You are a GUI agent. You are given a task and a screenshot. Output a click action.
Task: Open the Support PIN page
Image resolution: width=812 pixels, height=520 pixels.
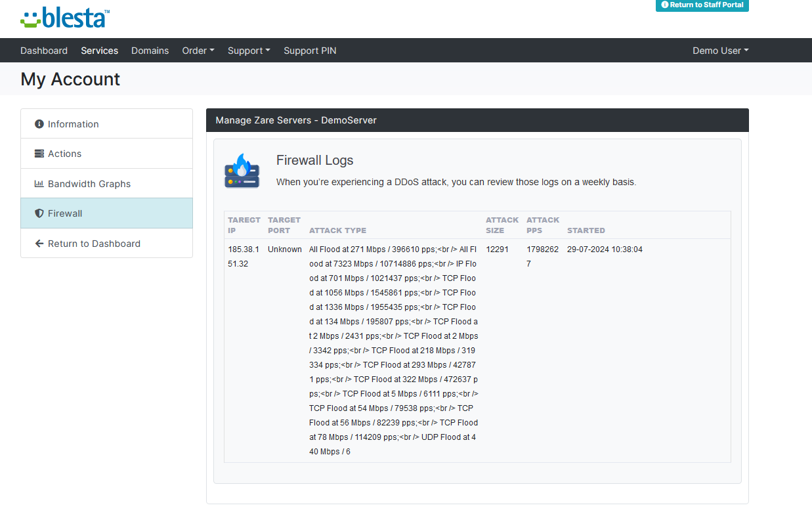[310, 51]
